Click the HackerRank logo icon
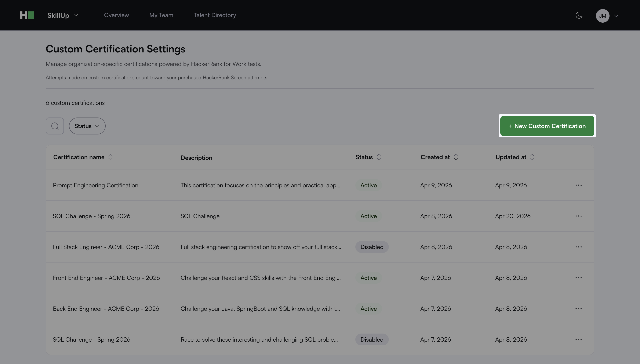The width and height of the screenshot is (640, 364). (27, 15)
